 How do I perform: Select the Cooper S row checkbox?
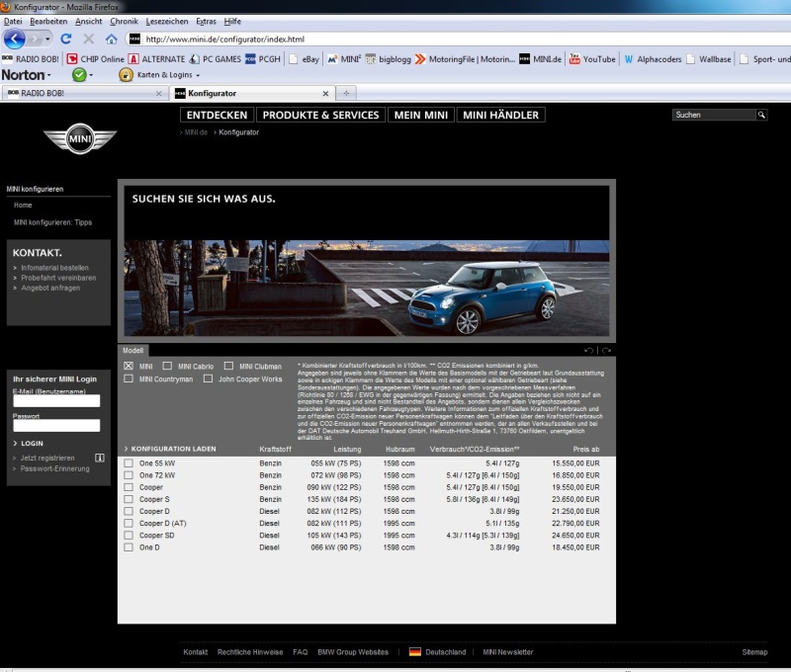click(x=129, y=499)
